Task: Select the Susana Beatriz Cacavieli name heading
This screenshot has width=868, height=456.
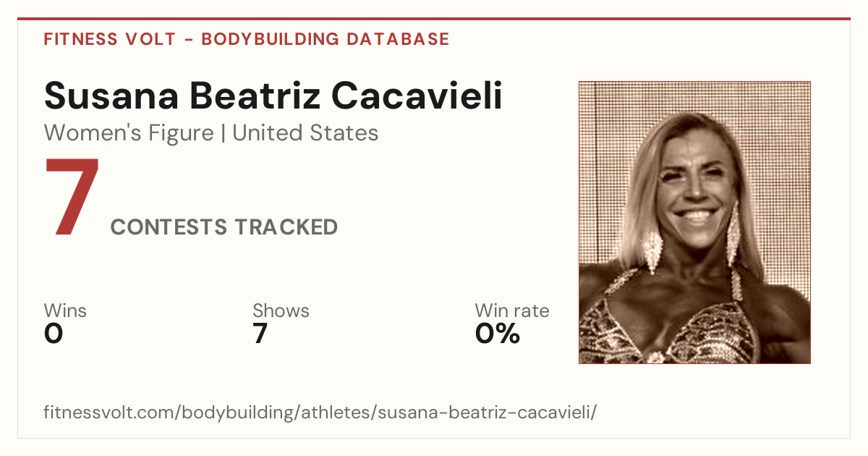Action: [x=273, y=96]
